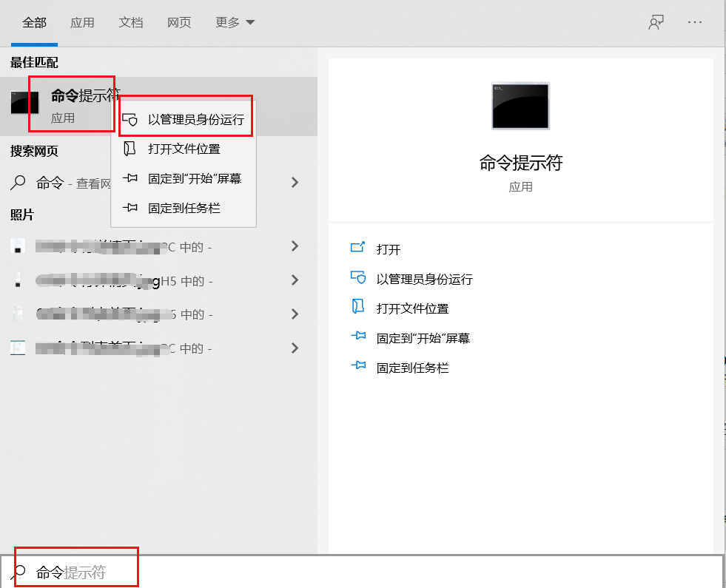Click the Command Prompt thumbnail in right panel
Screen dimensions: 726x588
(520, 106)
